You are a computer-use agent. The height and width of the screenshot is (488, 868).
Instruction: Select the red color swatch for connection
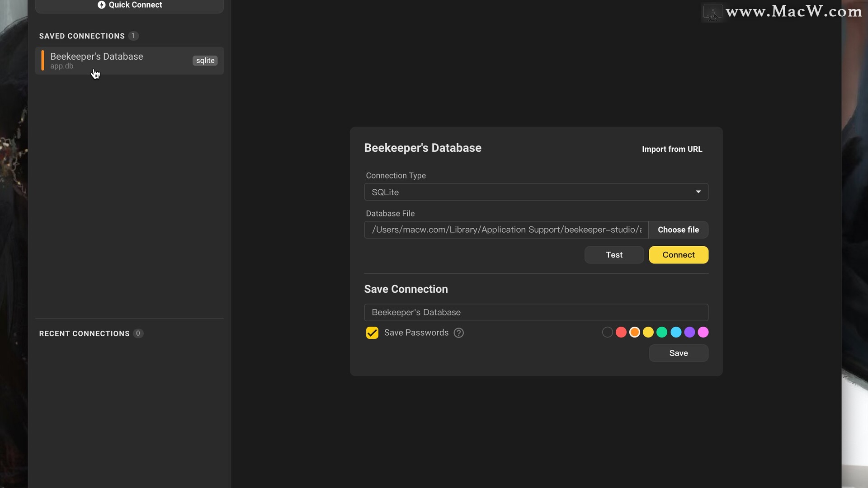(x=621, y=332)
